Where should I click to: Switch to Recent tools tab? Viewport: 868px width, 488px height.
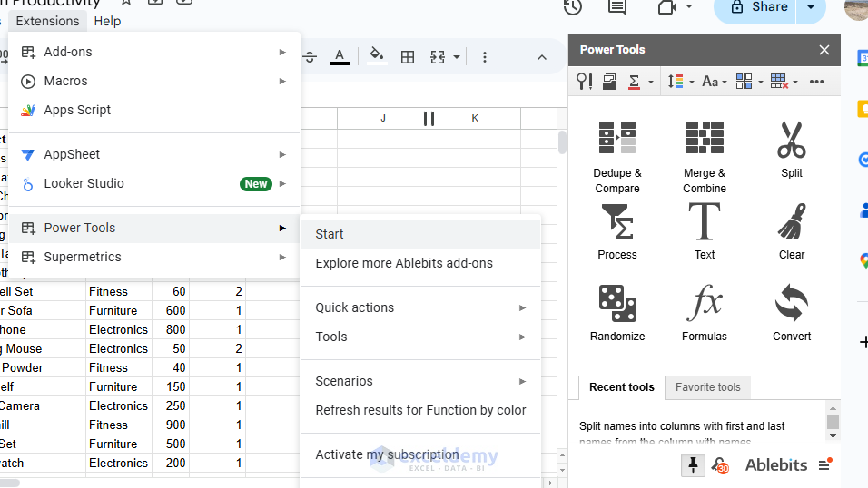pyautogui.click(x=622, y=387)
